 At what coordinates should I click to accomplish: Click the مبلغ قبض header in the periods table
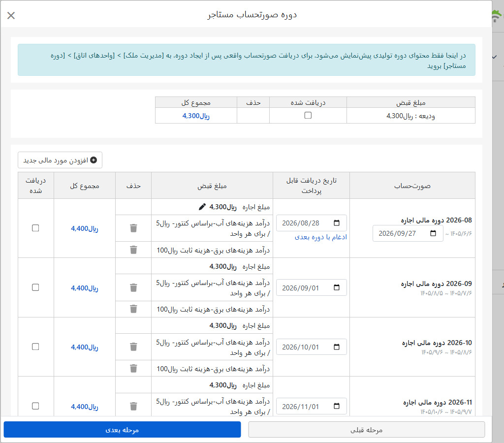tap(212, 186)
